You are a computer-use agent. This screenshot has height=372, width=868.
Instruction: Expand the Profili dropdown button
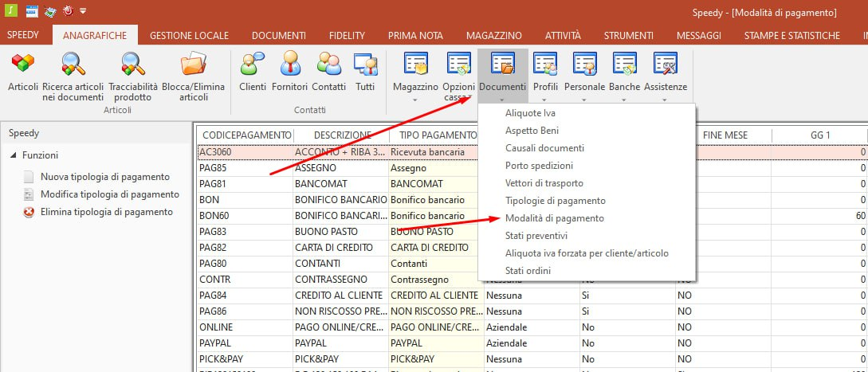click(545, 100)
